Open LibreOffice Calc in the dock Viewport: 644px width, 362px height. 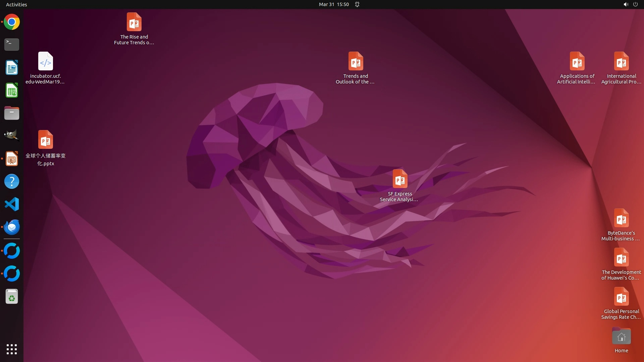coord(12,90)
